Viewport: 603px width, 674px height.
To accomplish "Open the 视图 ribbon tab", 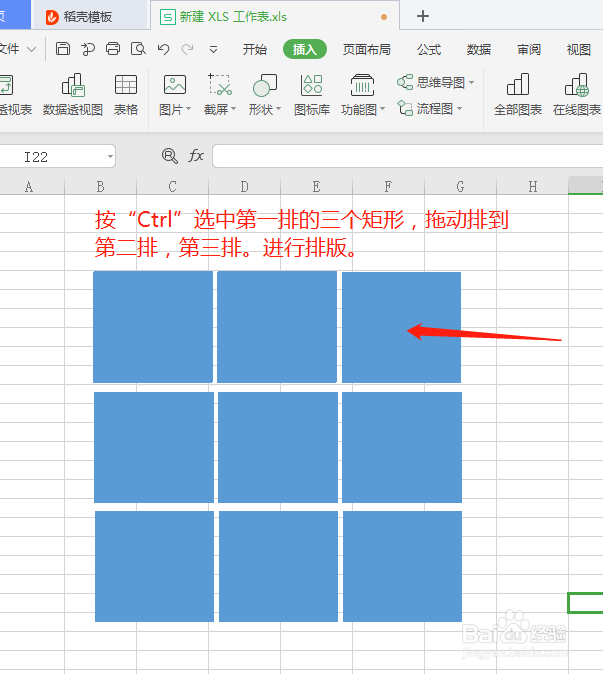I will click(x=579, y=50).
